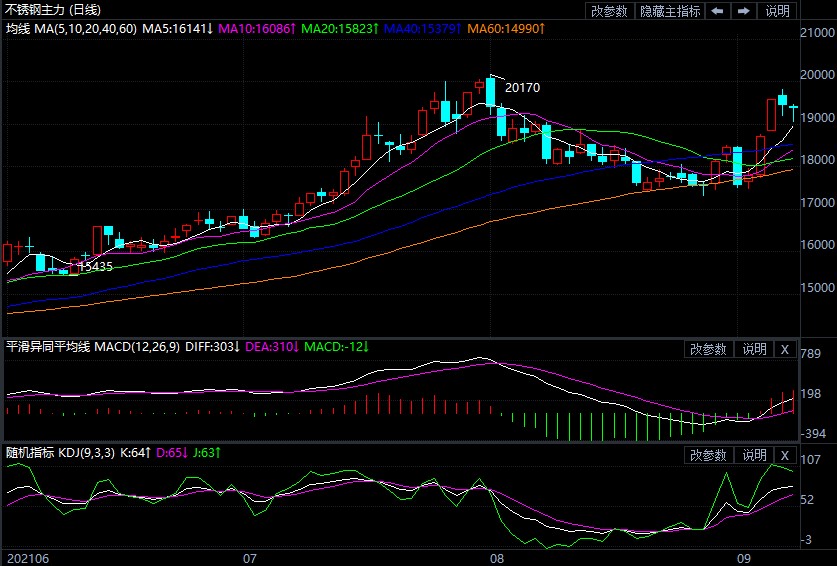Toggle 隐藏主指标 to hide main indicator
The image size is (837, 566).
point(669,11)
